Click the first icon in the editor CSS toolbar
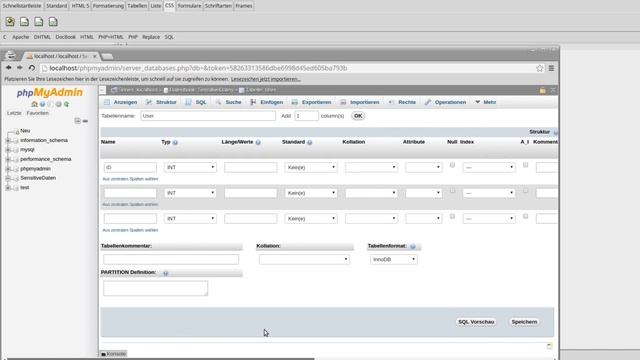Screen dimensions: 640x360 [10, 22]
